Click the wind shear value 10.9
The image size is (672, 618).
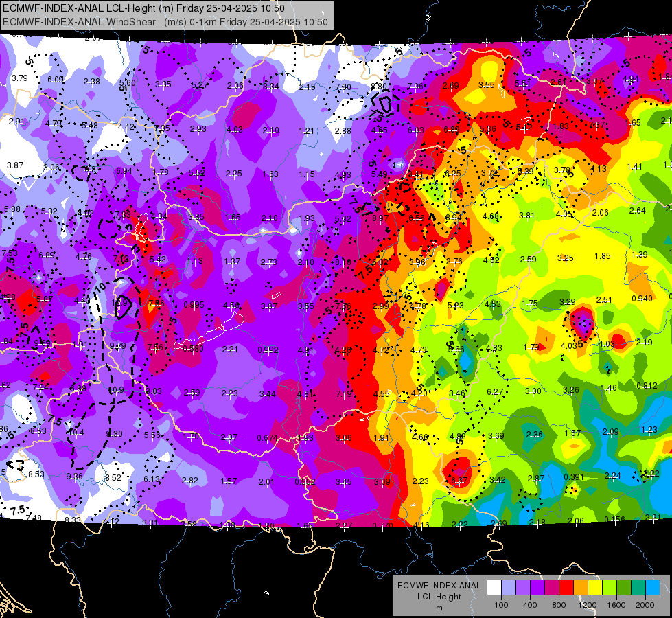point(116,390)
